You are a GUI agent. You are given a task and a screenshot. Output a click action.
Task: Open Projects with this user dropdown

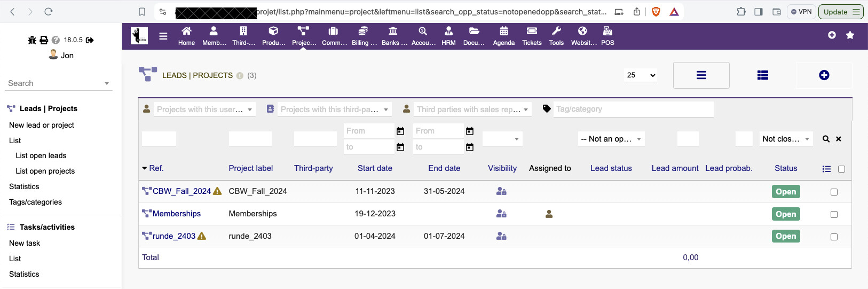[x=204, y=110]
